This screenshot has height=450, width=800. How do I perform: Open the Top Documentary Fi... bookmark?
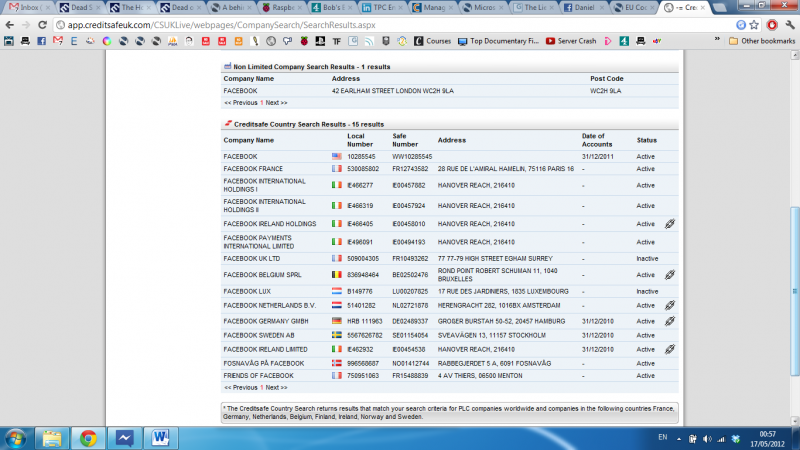pyautogui.click(x=498, y=41)
